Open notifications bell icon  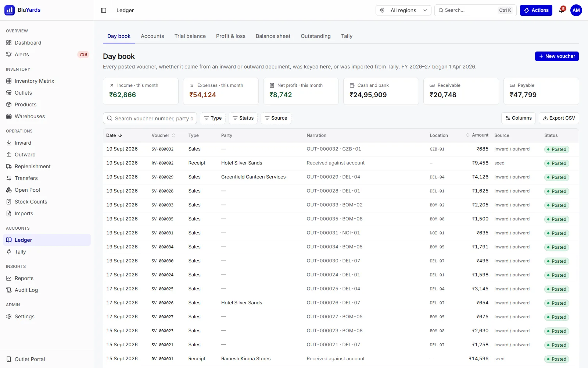[x=562, y=10]
